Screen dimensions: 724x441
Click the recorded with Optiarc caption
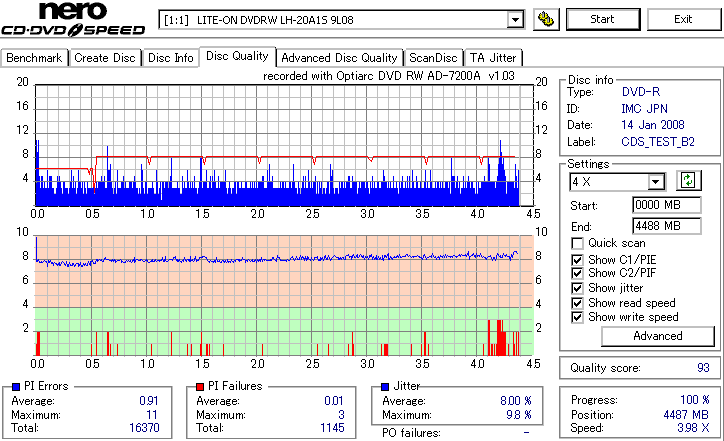click(x=389, y=76)
